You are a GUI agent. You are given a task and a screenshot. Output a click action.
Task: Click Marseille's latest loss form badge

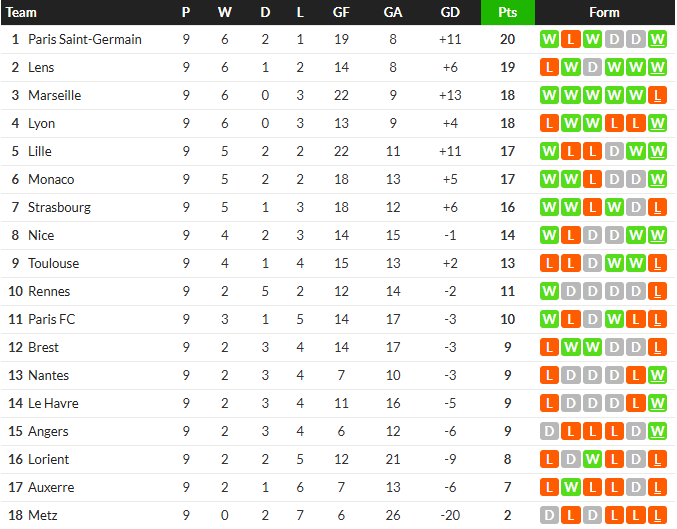pyautogui.click(x=657, y=95)
